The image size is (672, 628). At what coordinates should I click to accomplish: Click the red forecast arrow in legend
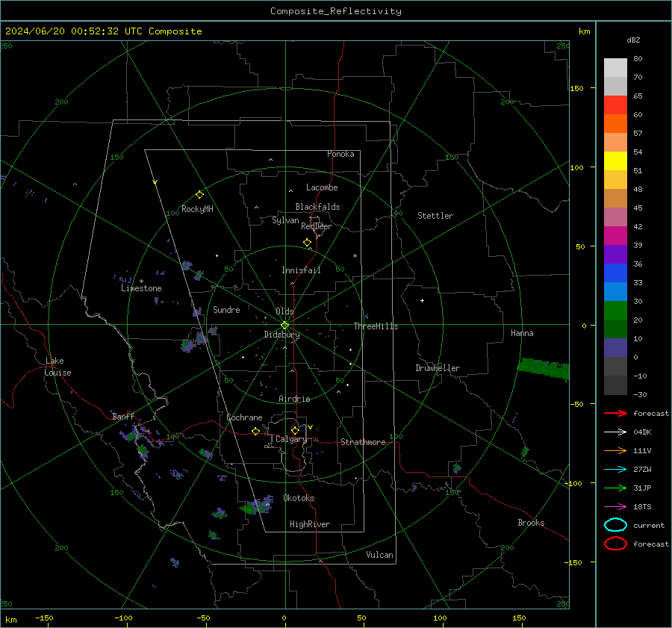pyautogui.click(x=615, y=413)
